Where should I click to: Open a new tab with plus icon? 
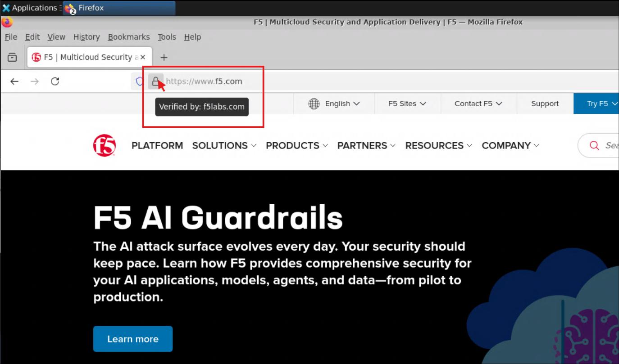coord(164,57)
